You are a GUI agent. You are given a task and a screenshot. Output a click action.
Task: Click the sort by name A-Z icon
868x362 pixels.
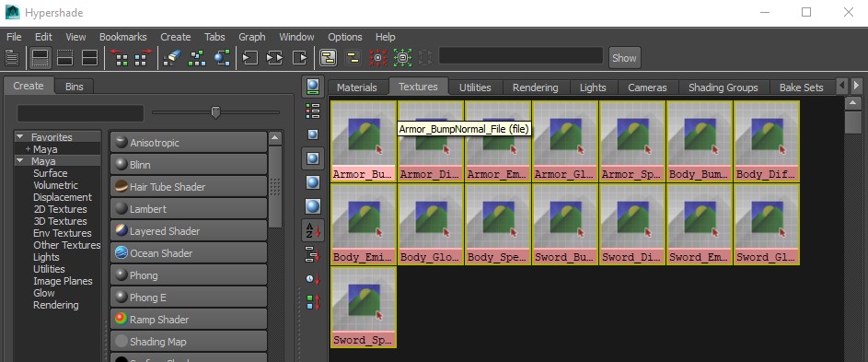tap(313, 230)
